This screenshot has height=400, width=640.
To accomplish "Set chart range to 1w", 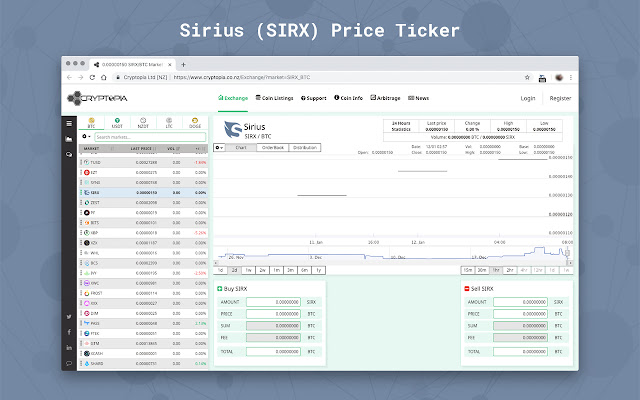I will click(x=248, y=270).
